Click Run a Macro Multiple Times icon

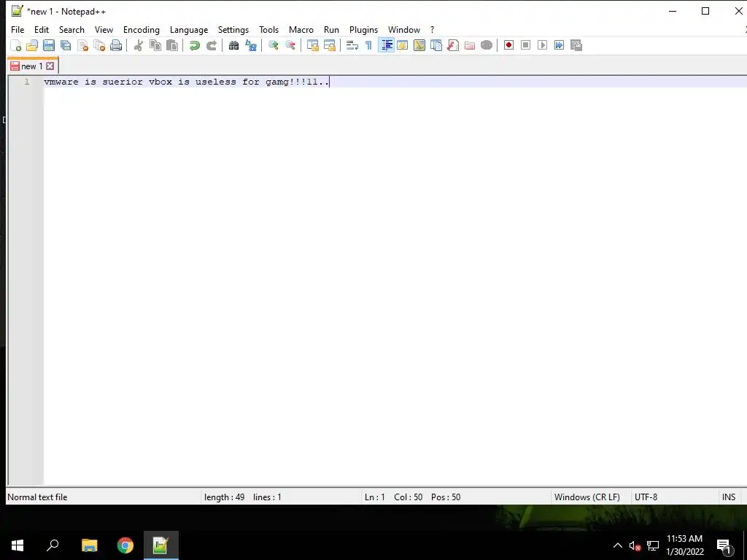point(559,45)
